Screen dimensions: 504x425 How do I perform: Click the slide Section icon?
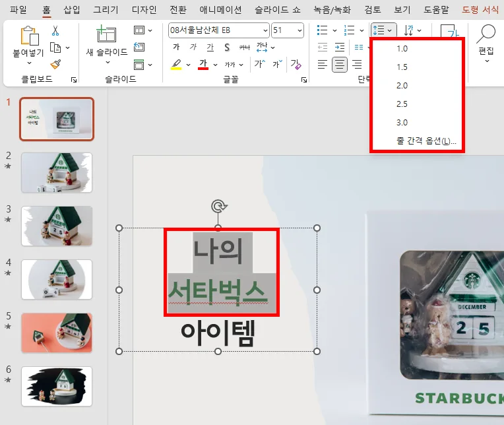139,65
